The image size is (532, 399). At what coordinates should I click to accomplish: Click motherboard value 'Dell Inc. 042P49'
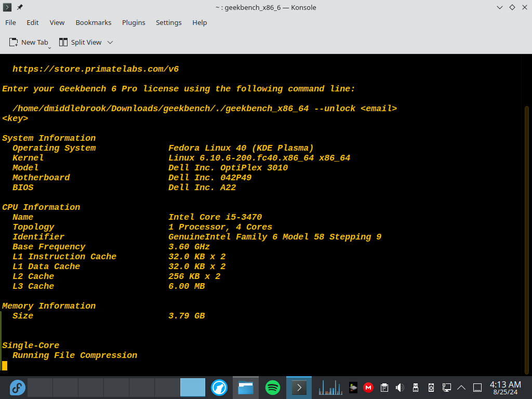point(210,178)
